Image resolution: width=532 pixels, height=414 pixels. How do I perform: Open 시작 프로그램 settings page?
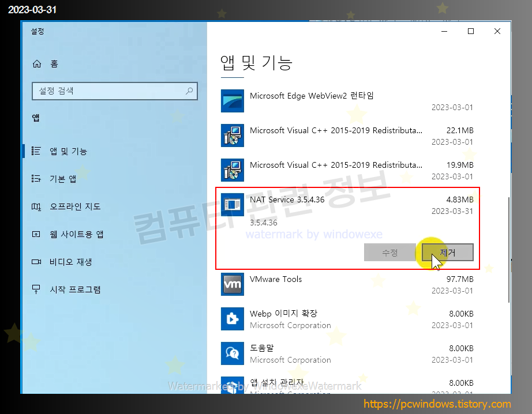114,289
